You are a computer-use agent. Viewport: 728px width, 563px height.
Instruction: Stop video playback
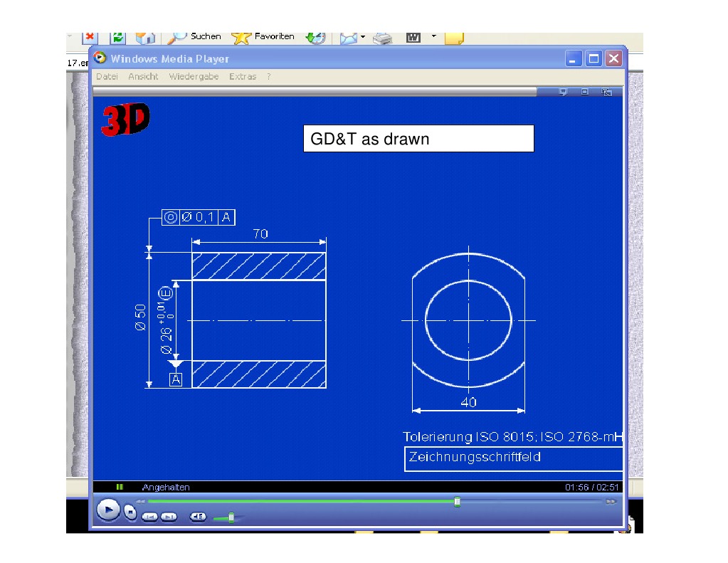(130, 512)
